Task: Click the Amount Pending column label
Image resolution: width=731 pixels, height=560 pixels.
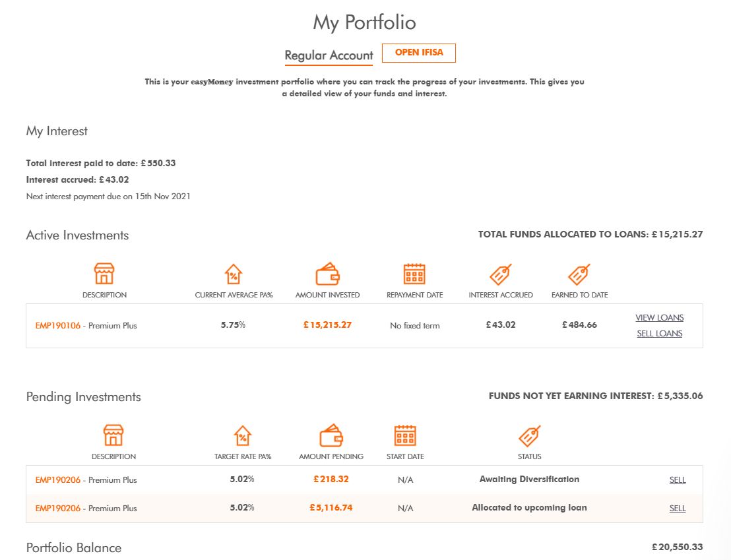Action: pos(331,457)
